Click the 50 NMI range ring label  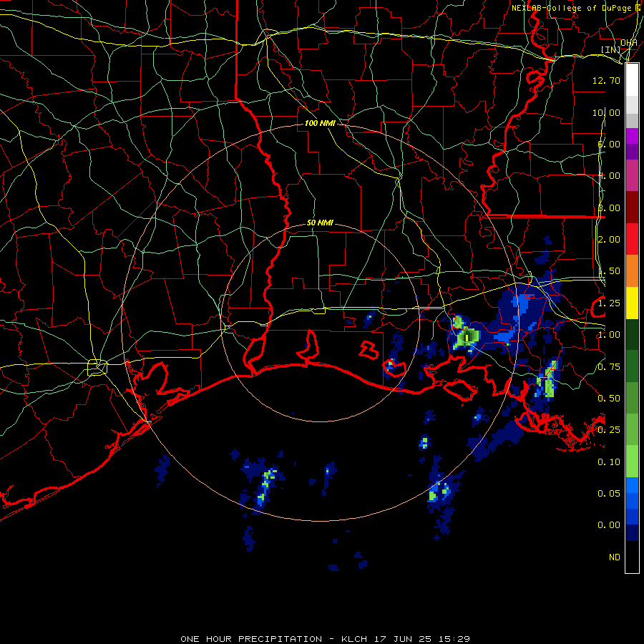pyautogui.click(x=320, y=223)
